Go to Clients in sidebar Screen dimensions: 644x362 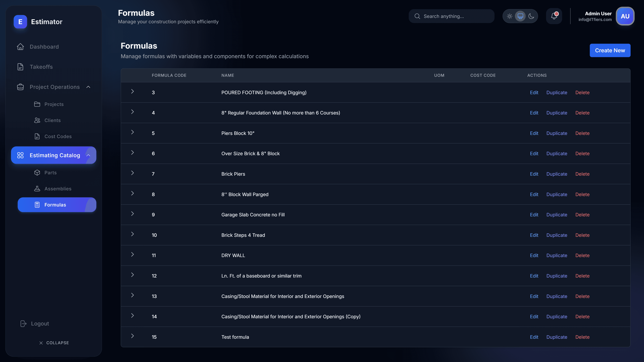(57, 120)
